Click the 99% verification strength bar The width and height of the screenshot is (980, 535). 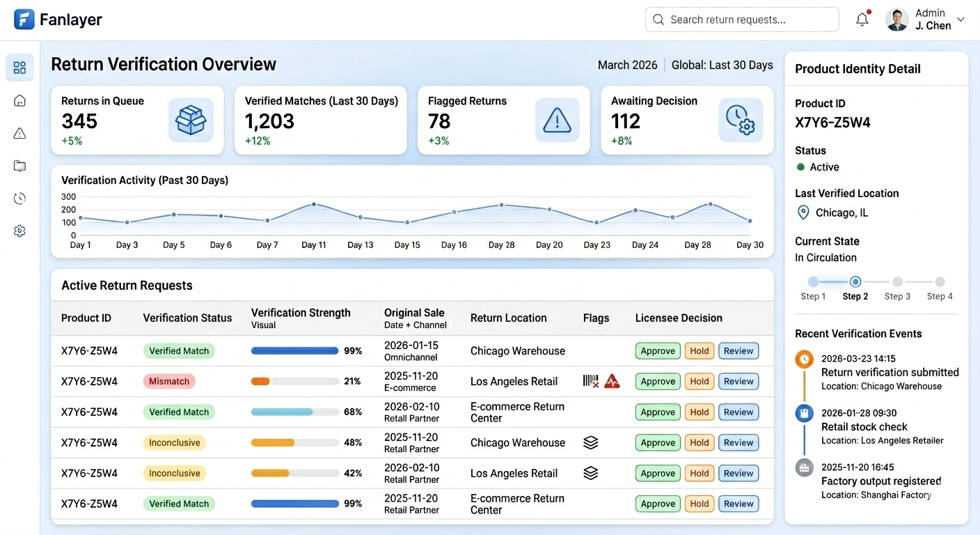point(295,350)
